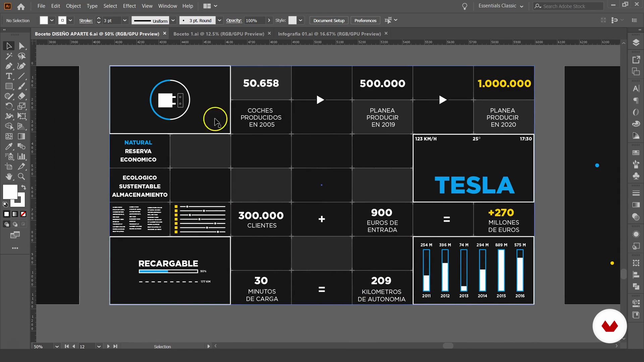Open the File menu
This screenshot has height=362, width=644.
click(x=41, y=6)
